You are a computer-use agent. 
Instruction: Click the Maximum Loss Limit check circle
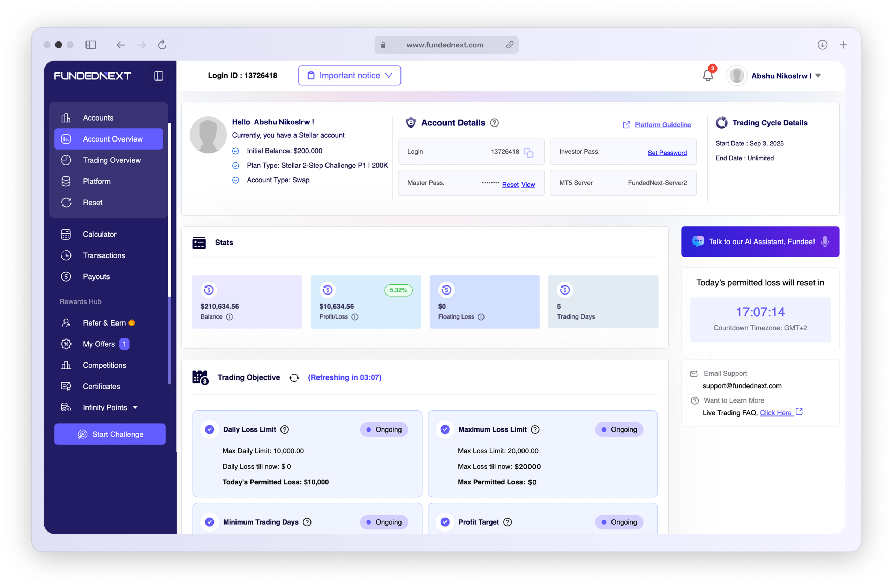pos(445,429)
